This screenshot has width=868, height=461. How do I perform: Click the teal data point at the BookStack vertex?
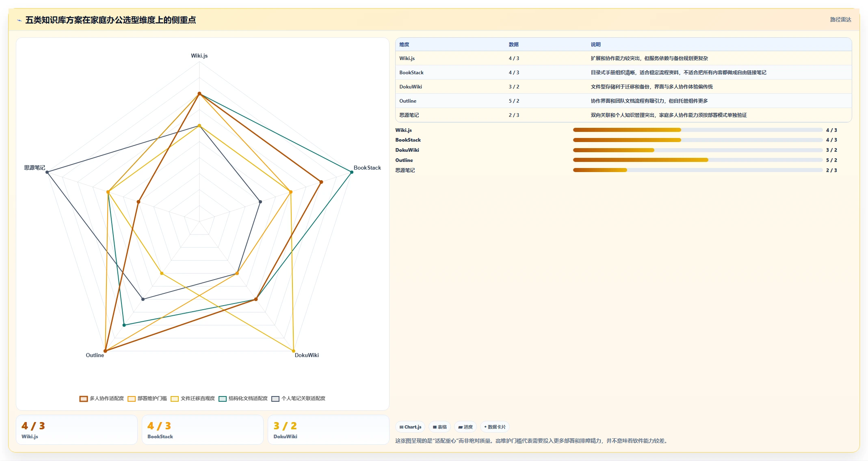(352, 172)
